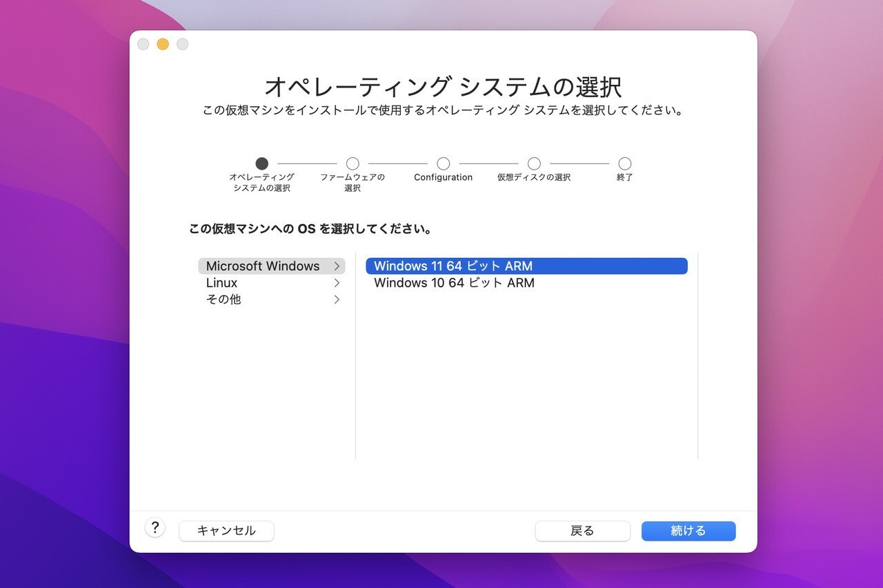Click the Configuration step circle
883x588 pixels.
point(444,163)
